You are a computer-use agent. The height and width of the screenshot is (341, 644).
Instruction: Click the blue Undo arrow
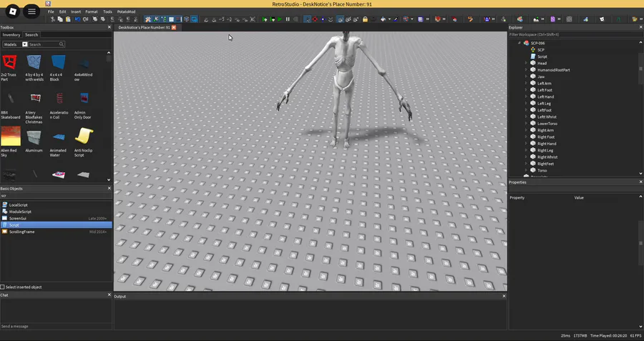77,19
